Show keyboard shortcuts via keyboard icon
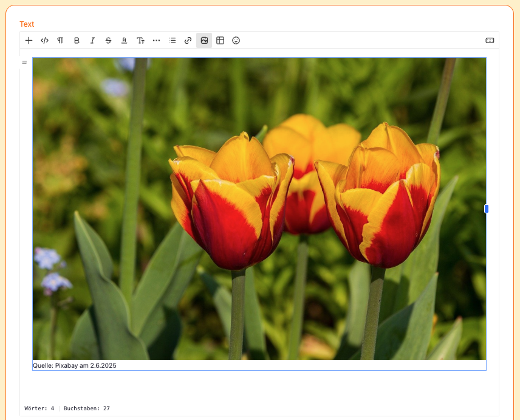 click(x=490, y=41)
